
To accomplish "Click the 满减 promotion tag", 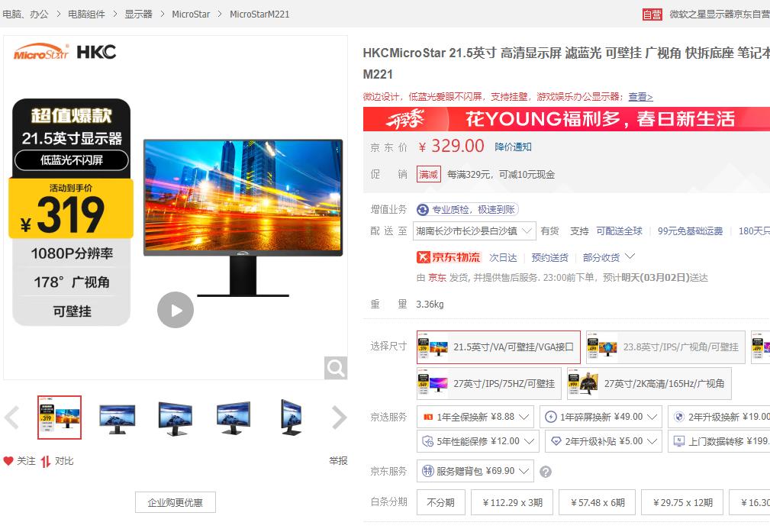I will click(x=428, y=174).
